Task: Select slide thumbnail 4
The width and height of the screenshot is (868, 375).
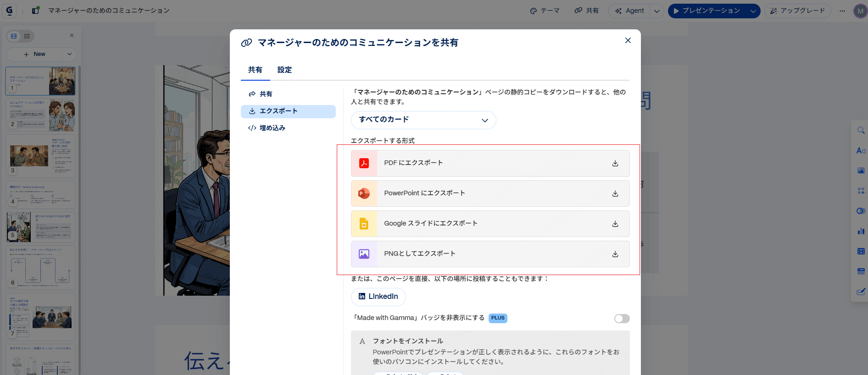Action: tap(41, 195)
